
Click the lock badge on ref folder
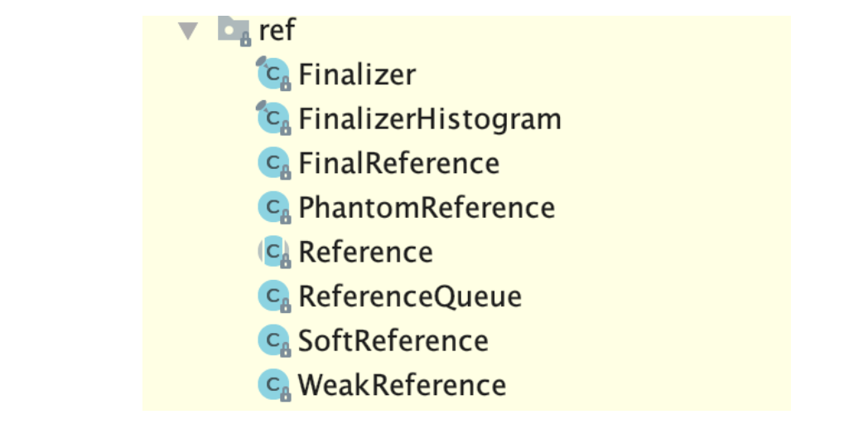coord(244,38)
